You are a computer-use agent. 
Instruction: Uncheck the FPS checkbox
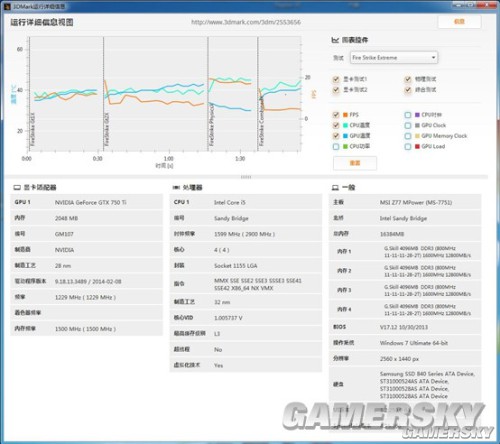click(x=336, y=115)
